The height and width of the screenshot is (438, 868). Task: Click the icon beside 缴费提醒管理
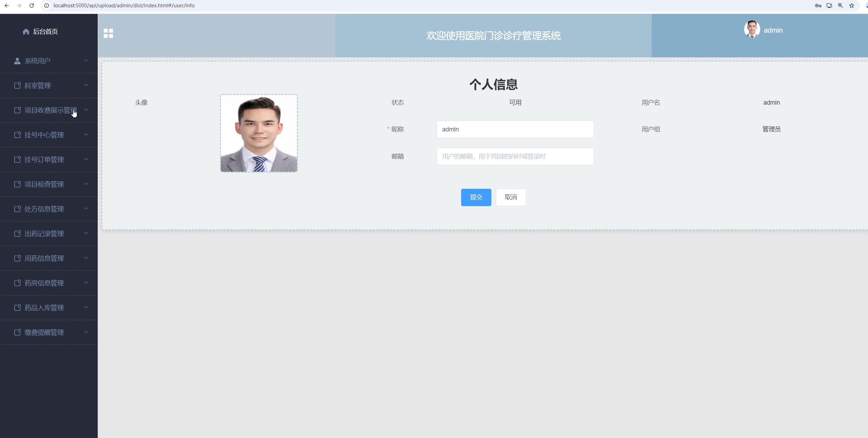tap(17, 332)
